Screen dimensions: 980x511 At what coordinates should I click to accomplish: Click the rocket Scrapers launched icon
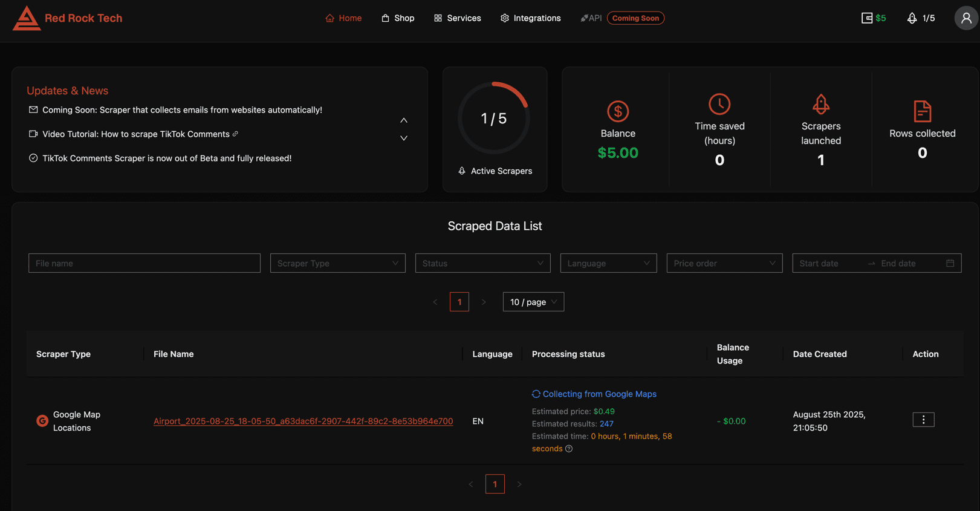[x=821, y=104]
